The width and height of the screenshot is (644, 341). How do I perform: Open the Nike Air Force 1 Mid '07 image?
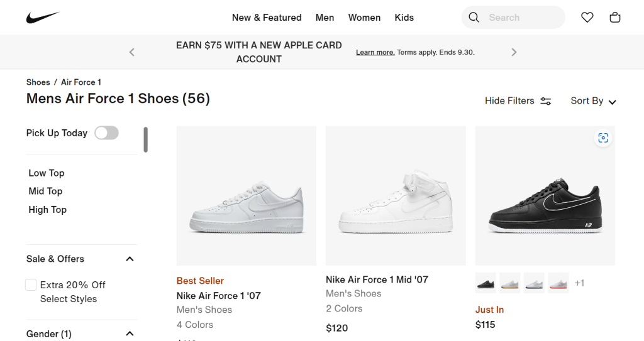[396, 195]
